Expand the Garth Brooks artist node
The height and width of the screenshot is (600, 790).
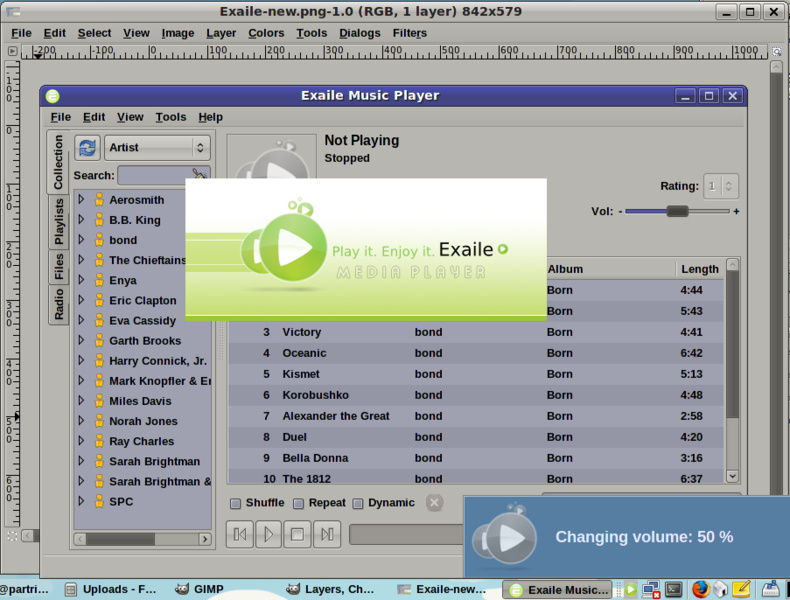point(81,341)
